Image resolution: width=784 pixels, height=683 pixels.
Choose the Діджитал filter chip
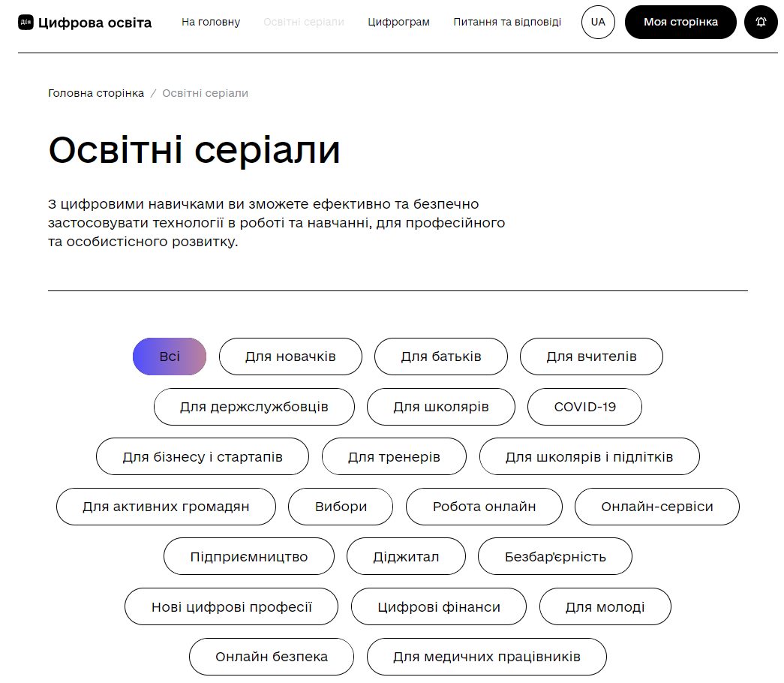coord(406,556)
